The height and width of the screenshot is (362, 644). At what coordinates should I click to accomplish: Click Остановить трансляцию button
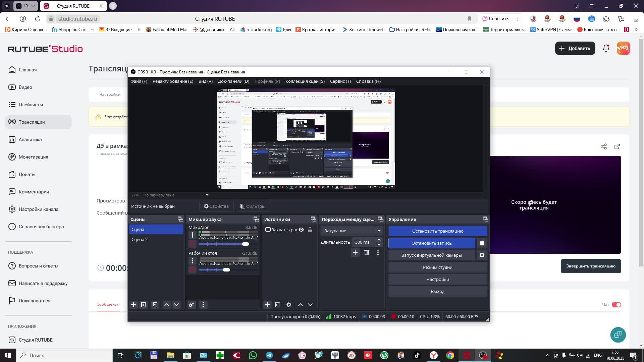coord(438,231)
